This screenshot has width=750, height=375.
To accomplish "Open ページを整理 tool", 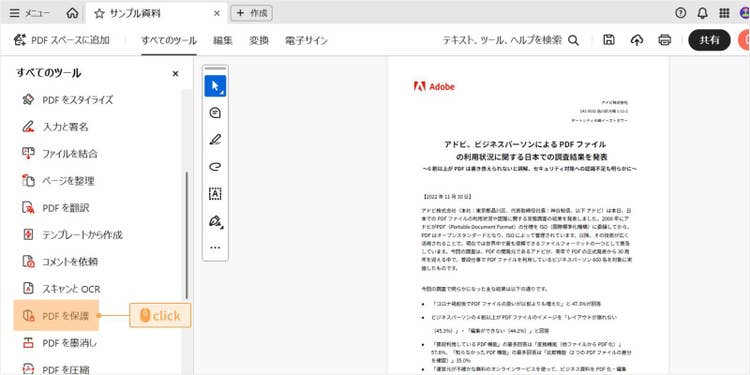I will pos(58,181).
